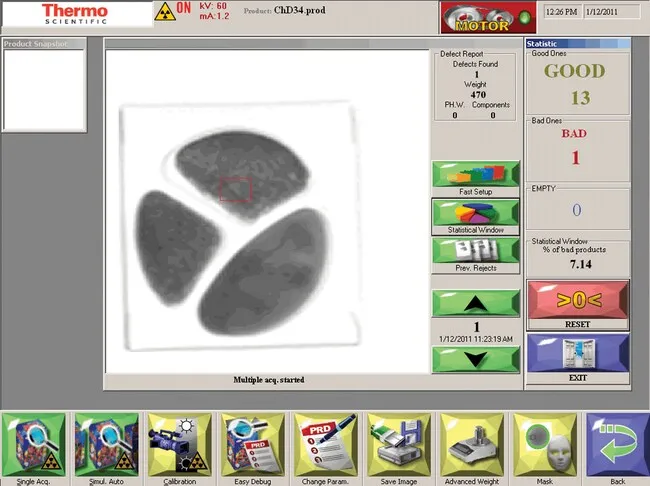Select the Mask tool
Image resolution: width=650 pixels, height=486 pixels.
(544, 442)
